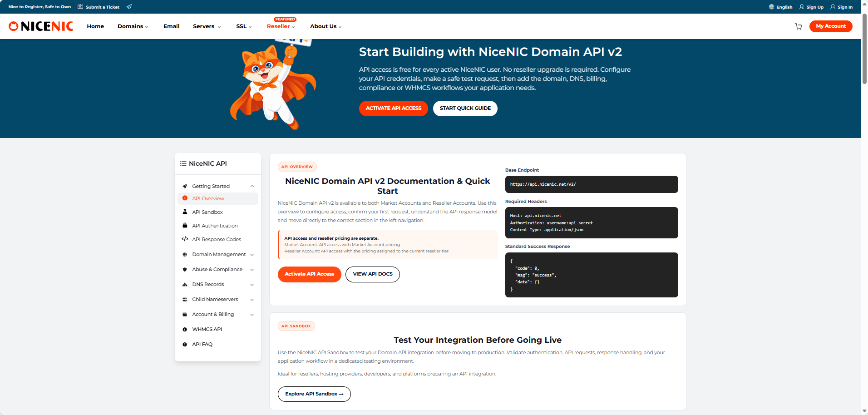Click the info icon beside API Overview
This screenshot has width=868, height=415.
[185, 198]
